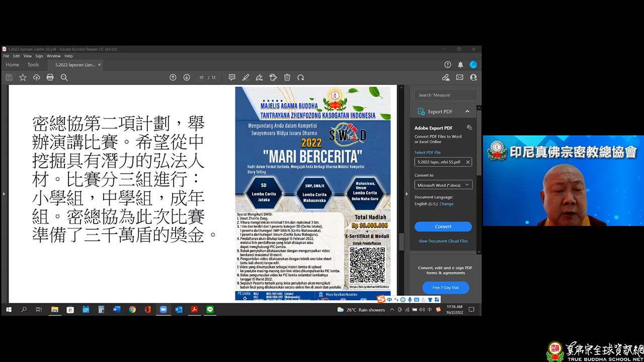
Task: Send file by email envelope icon
Action: pos(459,77)
